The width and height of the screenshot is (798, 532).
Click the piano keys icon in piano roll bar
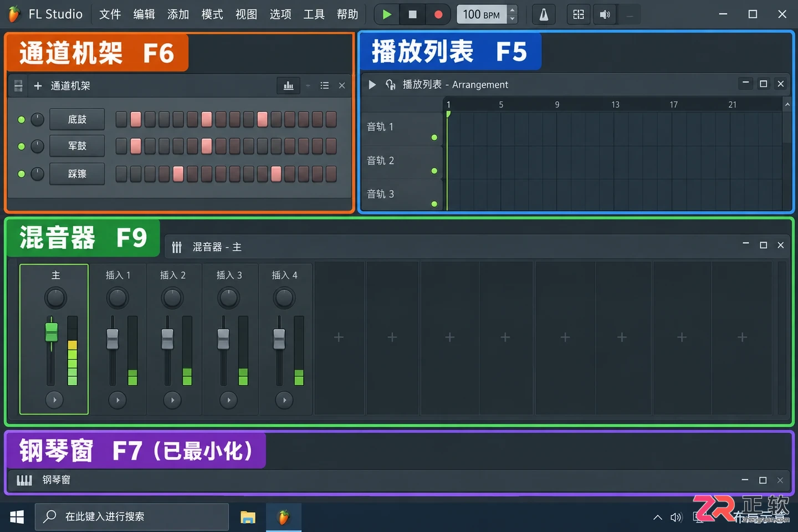[x=24, y=480]
